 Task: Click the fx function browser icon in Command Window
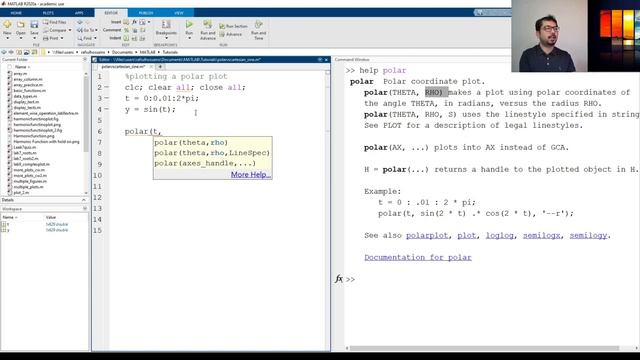coord(338,279)
